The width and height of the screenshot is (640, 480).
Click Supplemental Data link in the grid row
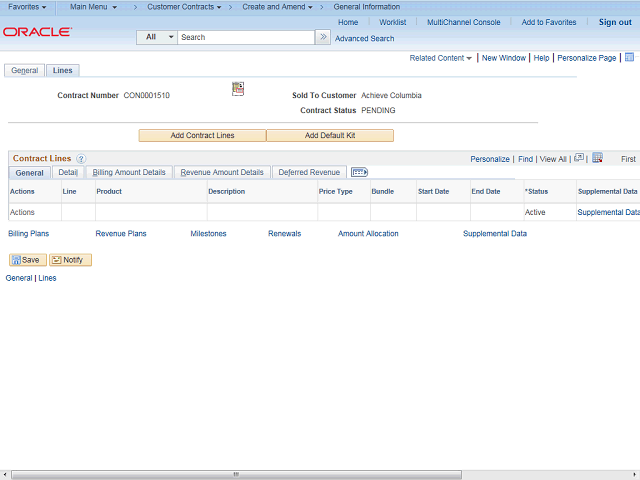[608, 212]
